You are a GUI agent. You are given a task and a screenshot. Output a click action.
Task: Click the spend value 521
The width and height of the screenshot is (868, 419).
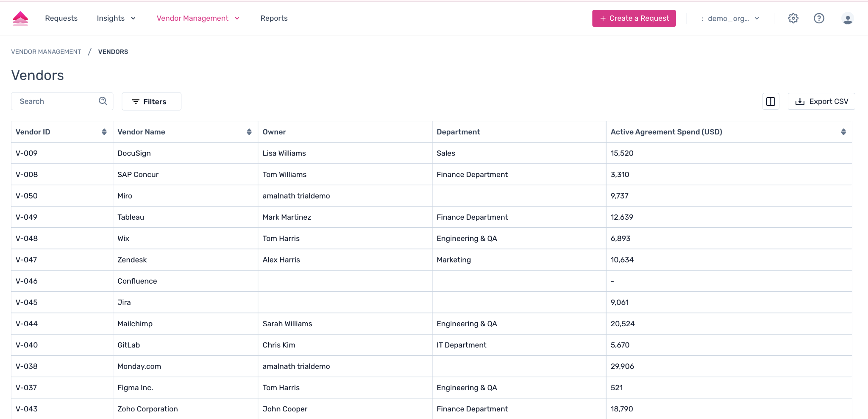coord(617,388)
